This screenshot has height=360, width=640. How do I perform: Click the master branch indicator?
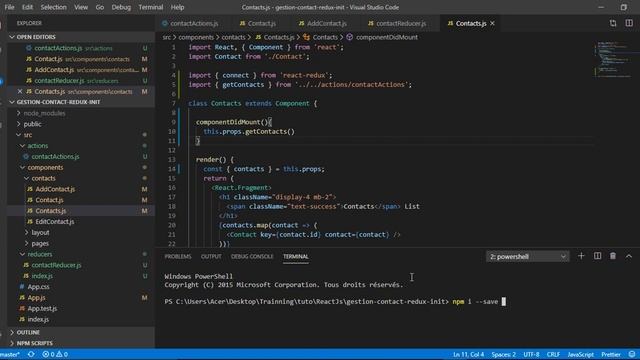pyautogui.click(x=10, y=354)
